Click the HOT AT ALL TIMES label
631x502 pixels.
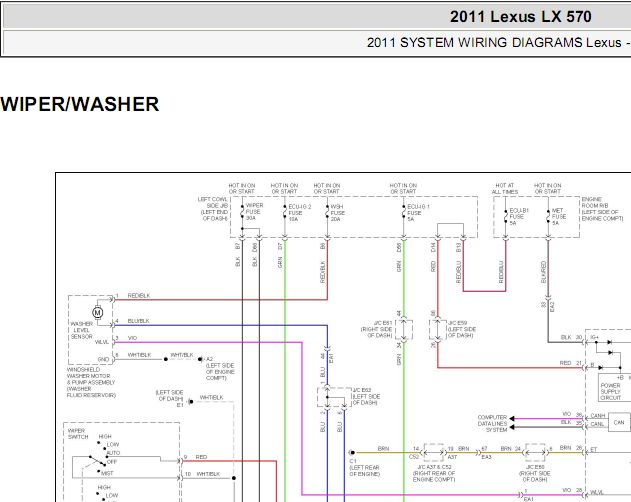[x=505, y=188]
